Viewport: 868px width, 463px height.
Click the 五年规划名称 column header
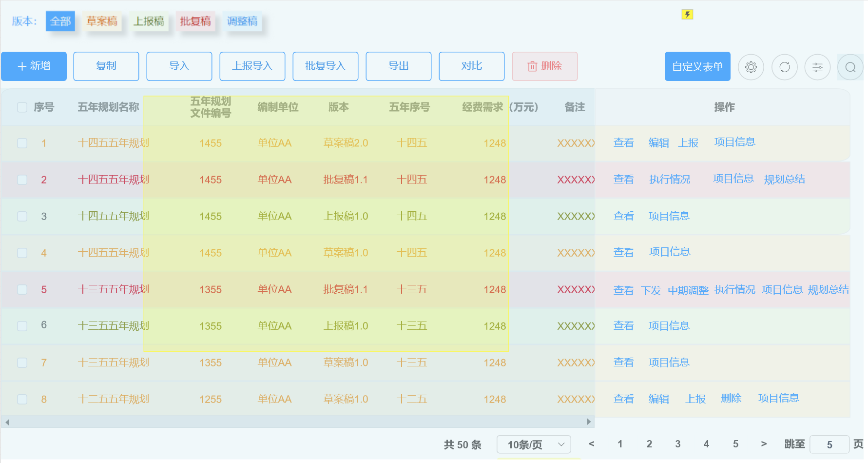109,107
